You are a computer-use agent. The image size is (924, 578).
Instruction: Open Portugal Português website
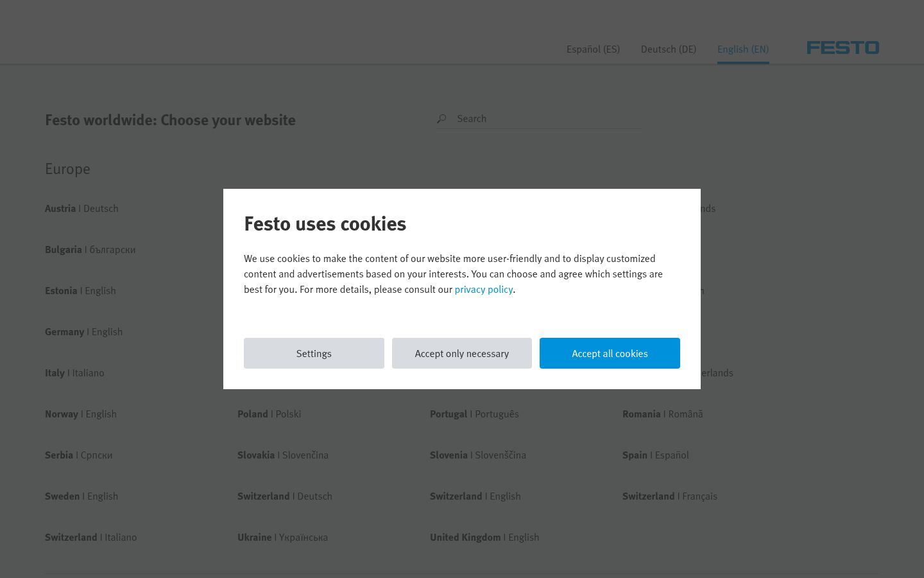tap(474, 414)
